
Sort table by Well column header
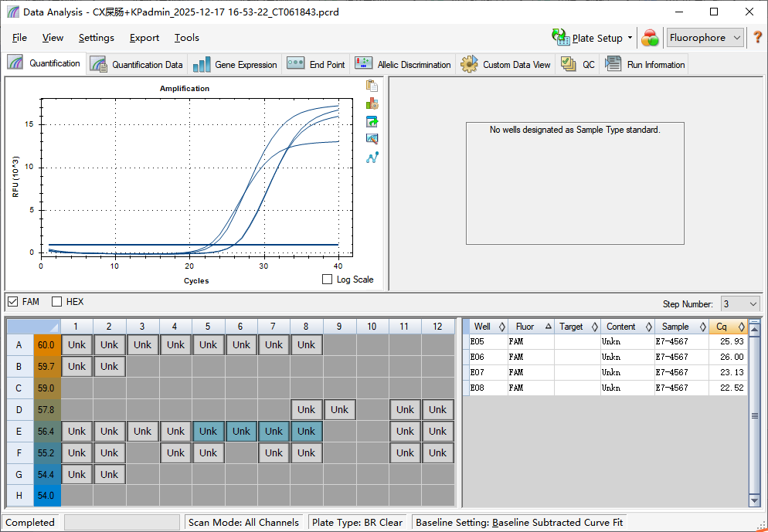coord(488,327)
